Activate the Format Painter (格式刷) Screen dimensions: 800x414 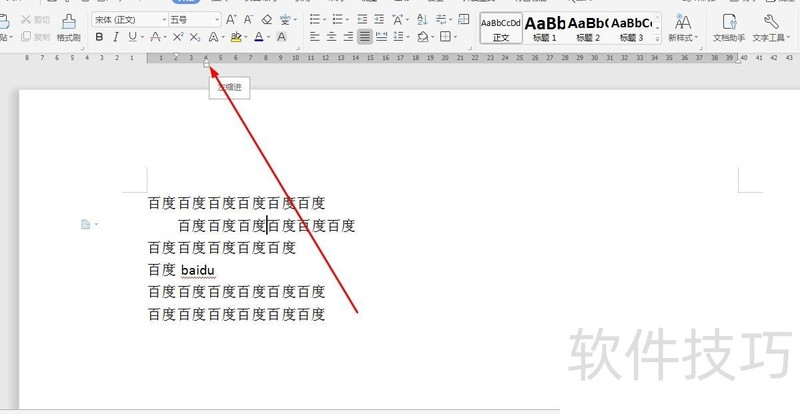[x=68, y=28]
